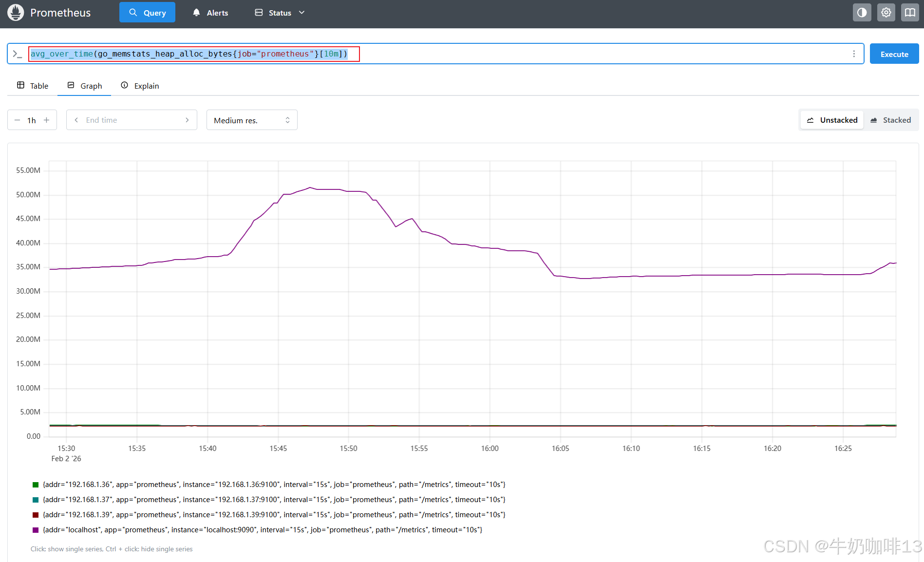Screen dimensions: 924x562
Task: Open the documentation book icon
Action: click(x=910, y=13)
